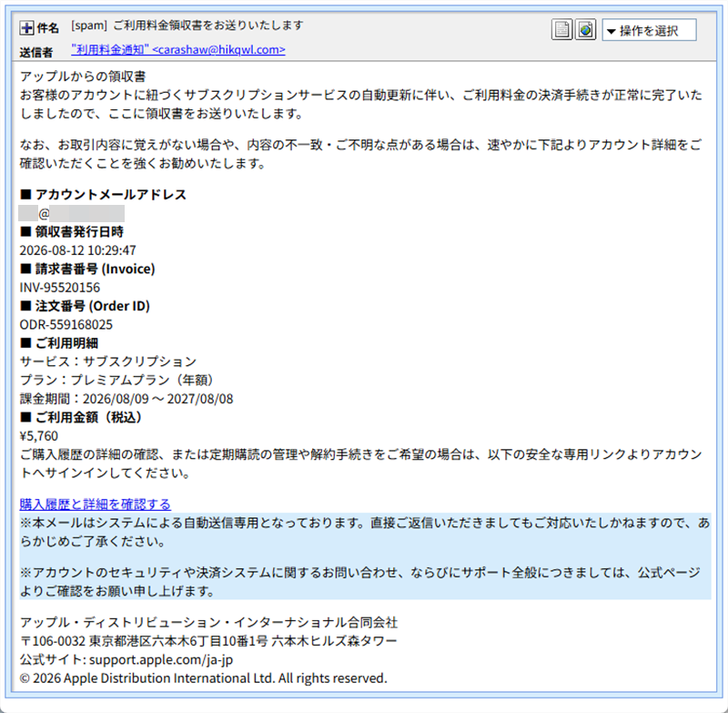Click the highlighted 公式ページ inquiry notice
This screenshot has width=728, height=713.
tap(365, 582)
